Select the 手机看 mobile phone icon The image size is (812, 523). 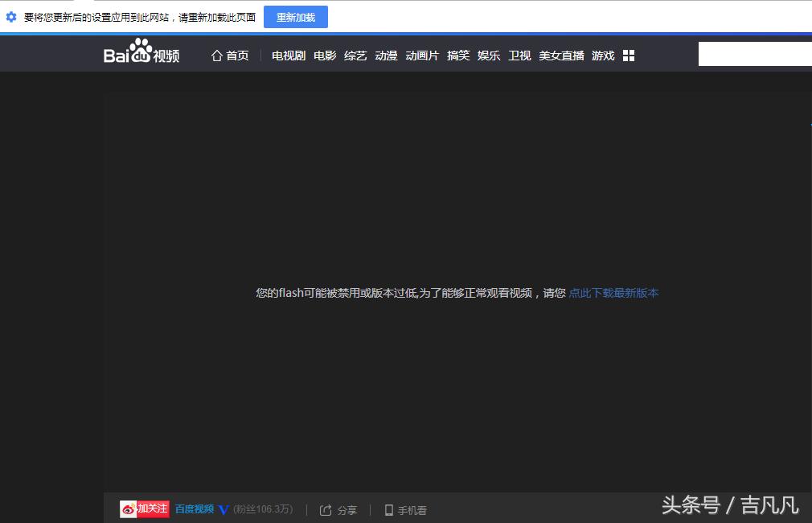[x=391, y=509]
